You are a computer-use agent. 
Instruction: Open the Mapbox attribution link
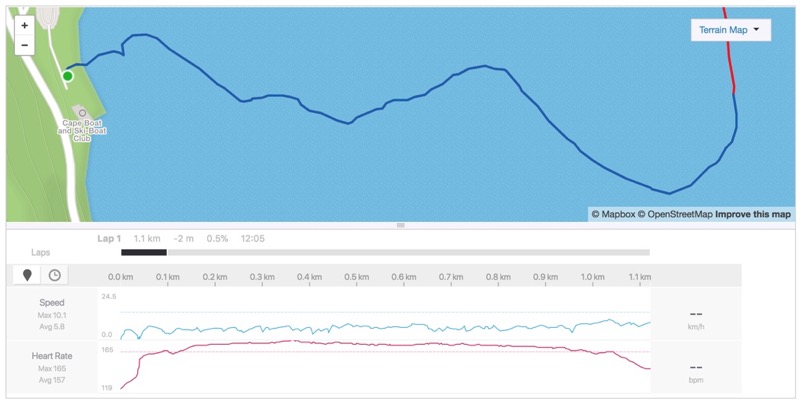pos(613,215)
